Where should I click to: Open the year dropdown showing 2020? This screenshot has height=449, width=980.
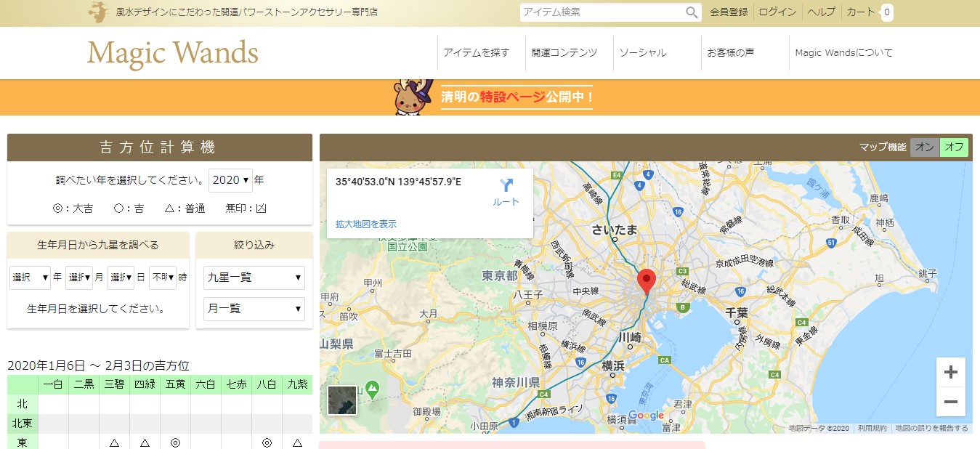pyautogui.click(x=230, y=179)
